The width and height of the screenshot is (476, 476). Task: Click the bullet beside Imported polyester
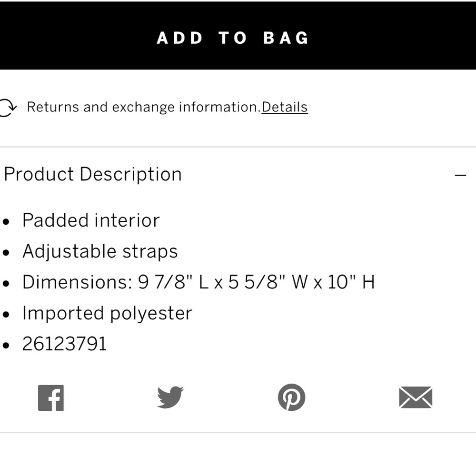coord(6,315)
